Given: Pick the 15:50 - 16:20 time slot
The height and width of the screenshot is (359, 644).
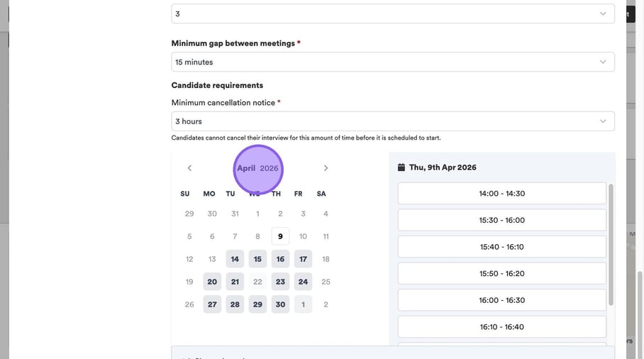Looking at the screenshot, I should [501, 273].
